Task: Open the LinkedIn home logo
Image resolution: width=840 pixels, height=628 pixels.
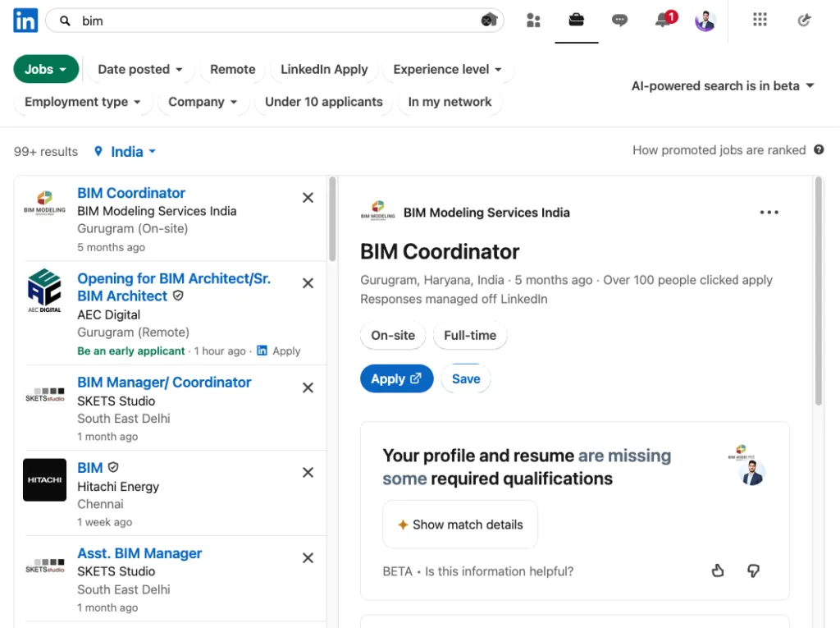Action: [25, 21]
